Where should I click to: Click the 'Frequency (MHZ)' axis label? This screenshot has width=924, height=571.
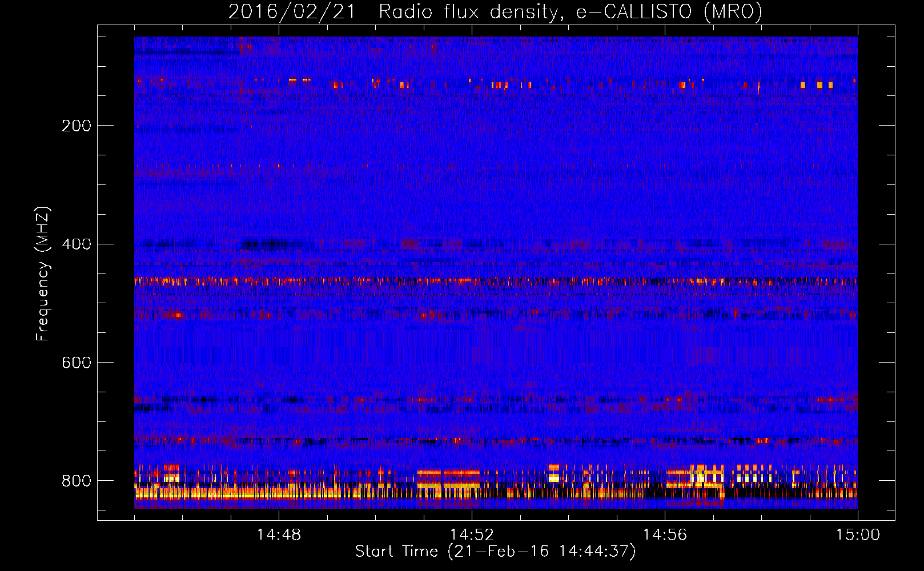[x=43, y=274]
